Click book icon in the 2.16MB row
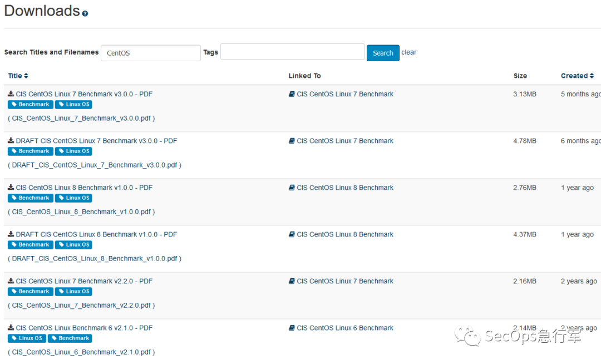Image resolution: width=601 pixels, height=364 pixels. (x=292, y=281)
